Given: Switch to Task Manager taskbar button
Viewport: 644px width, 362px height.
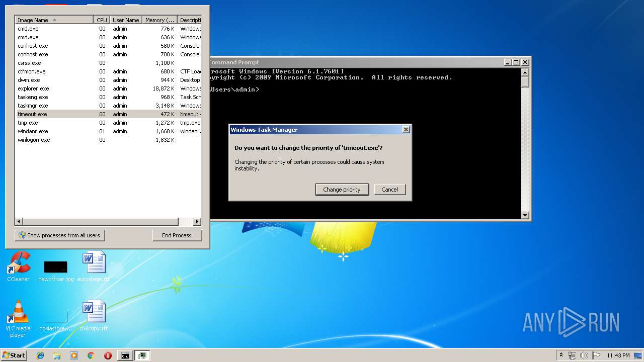Looking at the screenshot, I should click(142, 355).
